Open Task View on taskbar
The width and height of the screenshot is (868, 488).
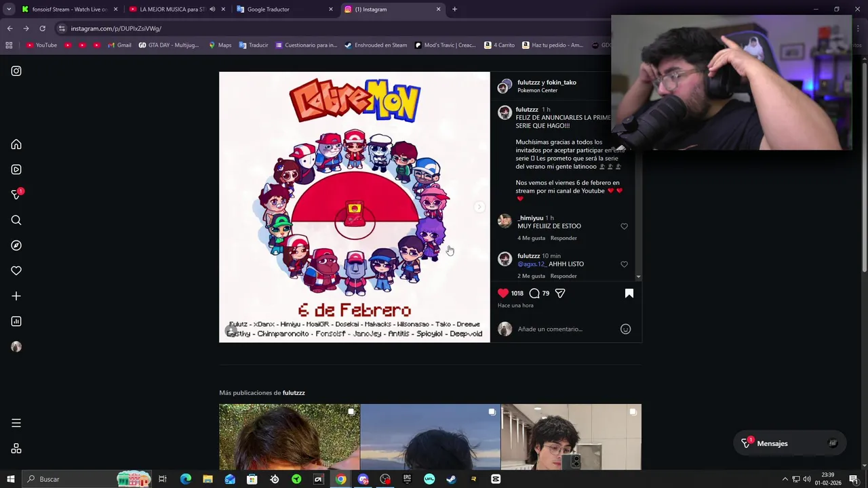point(163,479)
